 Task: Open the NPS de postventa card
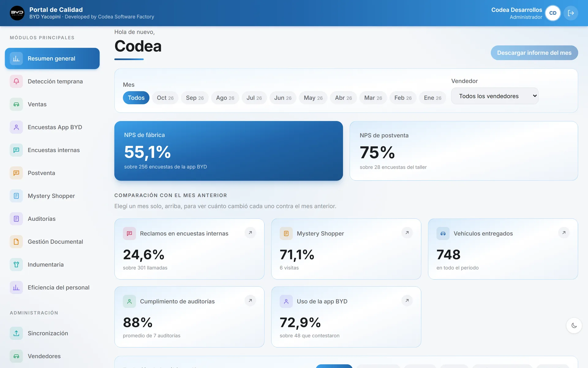(x=464, y=151)
